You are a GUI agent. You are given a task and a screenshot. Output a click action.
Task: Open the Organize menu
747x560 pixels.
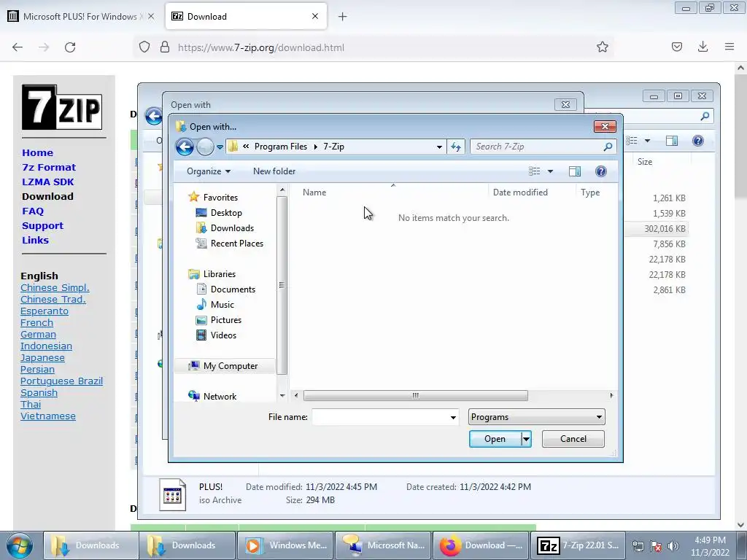[x=208, y=171]
